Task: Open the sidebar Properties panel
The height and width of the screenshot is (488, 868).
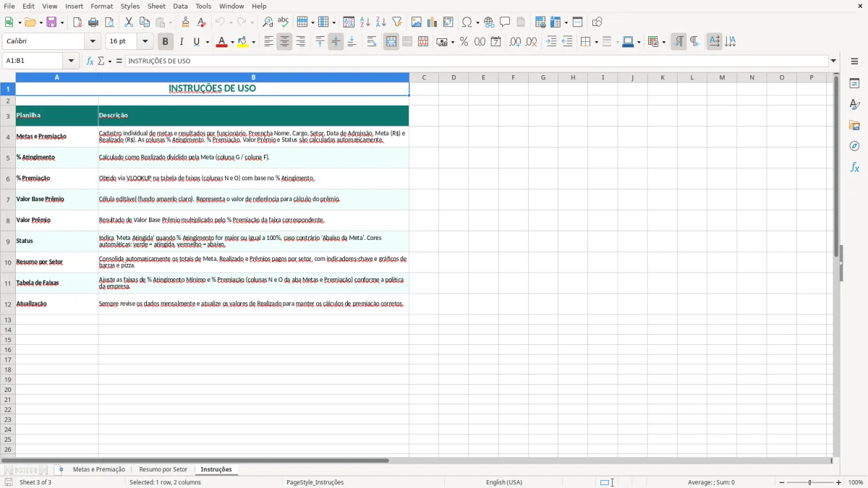Action: coord(854,84)
